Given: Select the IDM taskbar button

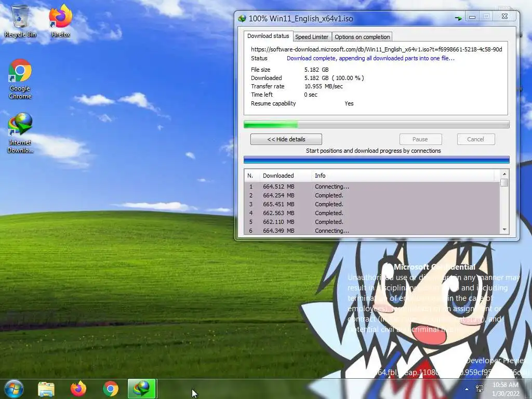Looking at the screenshot, I should pos(142,389).
